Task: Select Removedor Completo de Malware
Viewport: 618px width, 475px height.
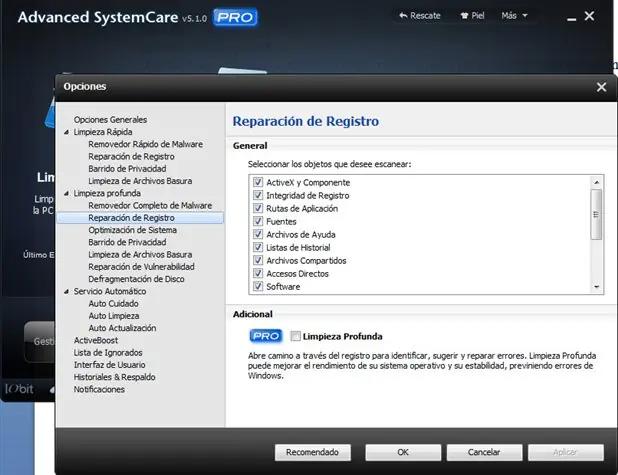Action: click(150, 205)
